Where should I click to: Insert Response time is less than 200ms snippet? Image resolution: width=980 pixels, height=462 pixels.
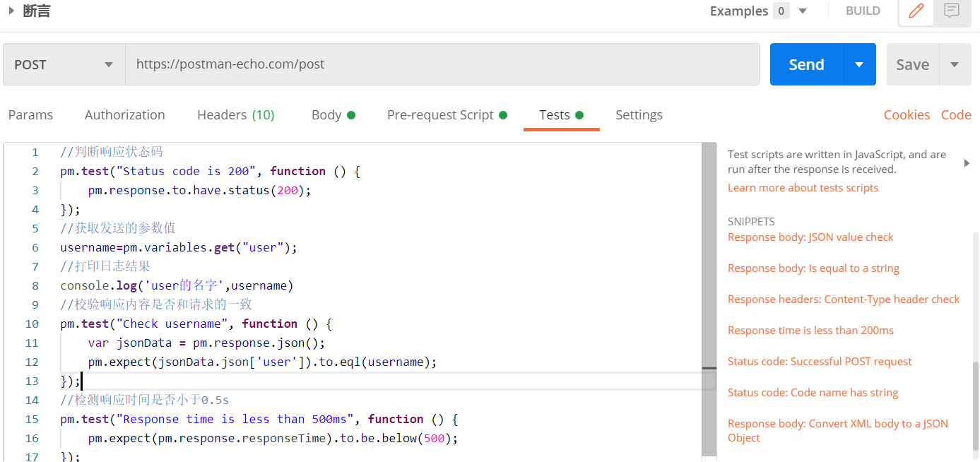tap(810, 331)
